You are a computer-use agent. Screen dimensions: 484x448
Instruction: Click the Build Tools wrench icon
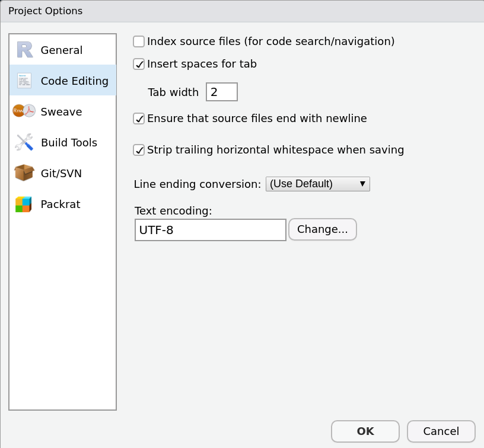coord(24,142)
